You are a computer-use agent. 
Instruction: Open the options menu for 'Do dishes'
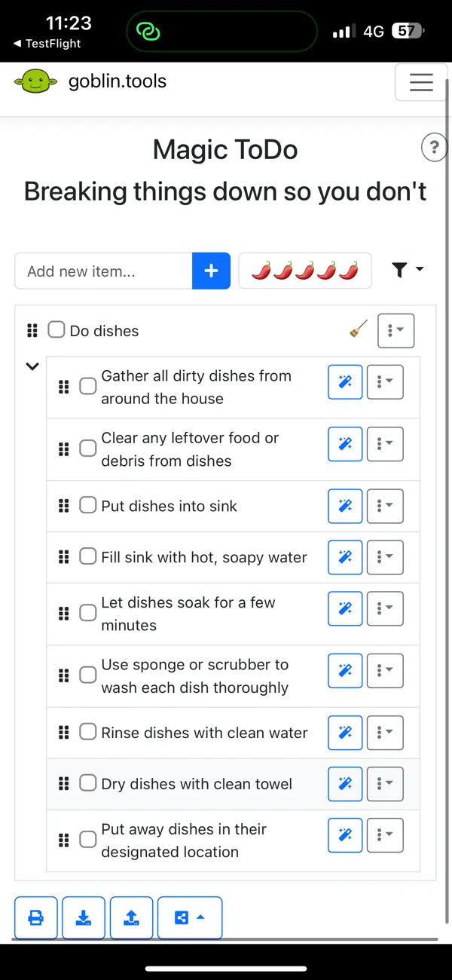point(395,330)
